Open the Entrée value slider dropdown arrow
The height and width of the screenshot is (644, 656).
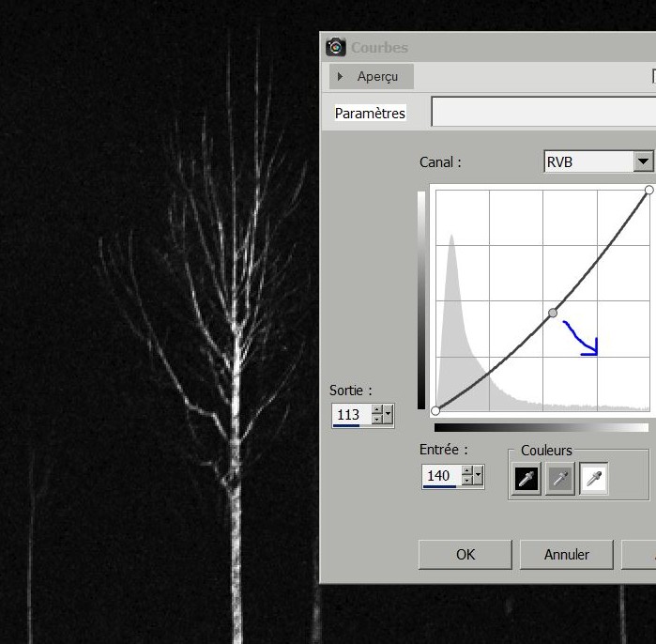[479, 476]
